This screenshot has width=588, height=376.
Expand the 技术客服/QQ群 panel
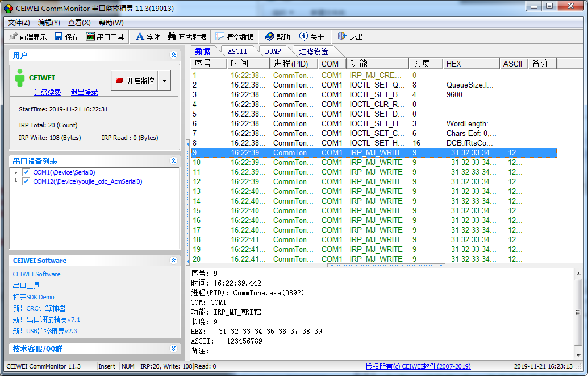pyautogui.click(x=173, y=348)
